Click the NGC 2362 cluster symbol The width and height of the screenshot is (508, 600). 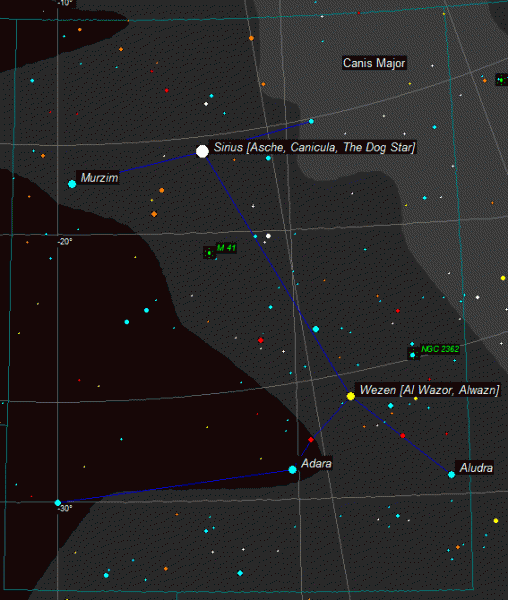pos(413,353)
